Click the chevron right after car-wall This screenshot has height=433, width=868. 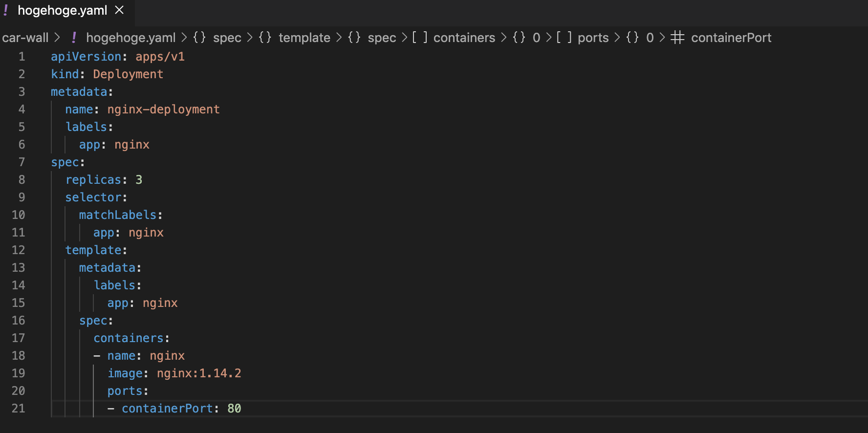coord(57,38)
